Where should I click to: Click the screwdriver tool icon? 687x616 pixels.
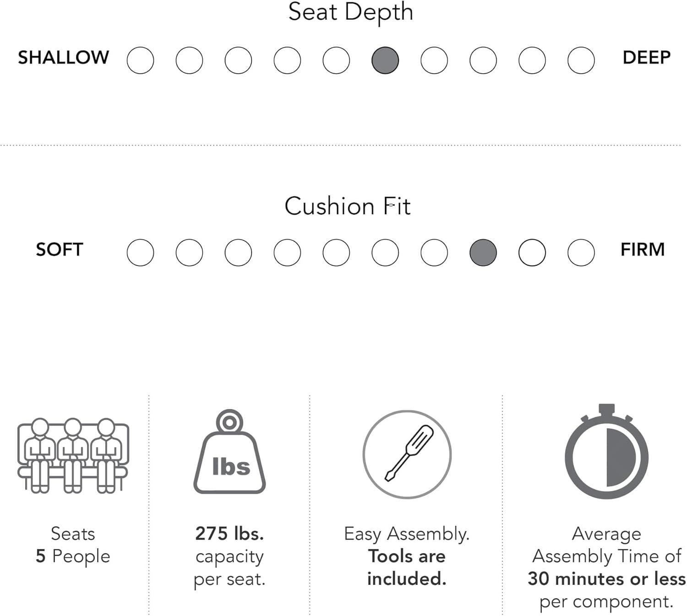(x=407, y=454)
